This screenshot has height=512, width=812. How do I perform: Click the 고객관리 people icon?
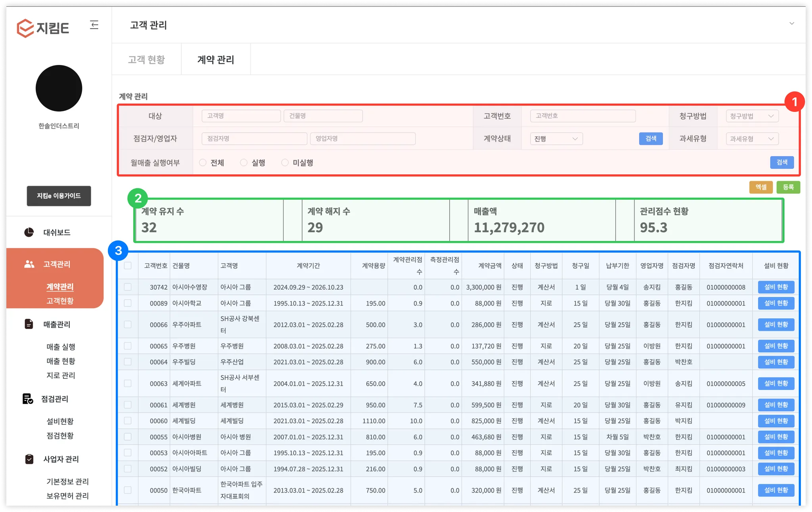click(x=29, y=264)
